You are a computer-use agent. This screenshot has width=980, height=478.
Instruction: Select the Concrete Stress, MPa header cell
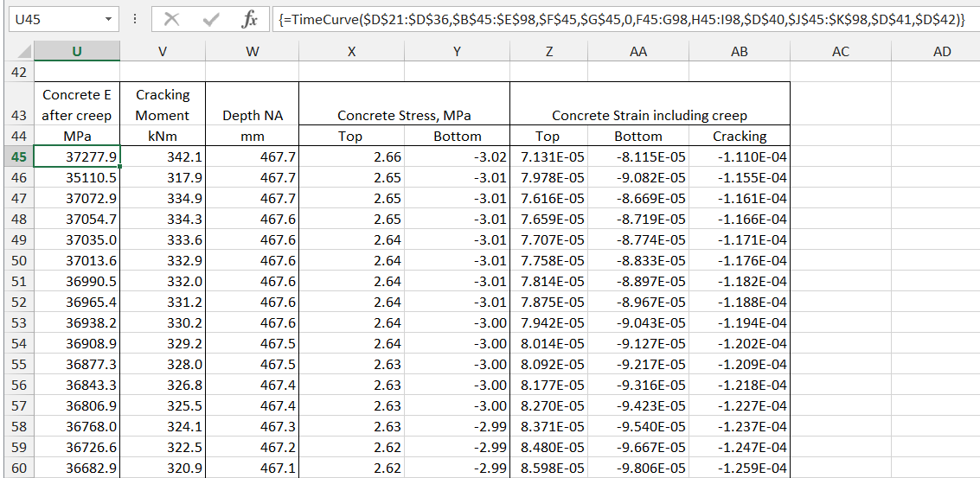tap(404, 115)
